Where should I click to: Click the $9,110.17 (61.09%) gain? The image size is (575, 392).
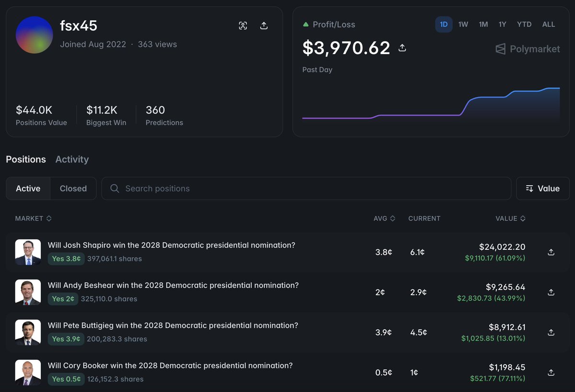[495, 258]
